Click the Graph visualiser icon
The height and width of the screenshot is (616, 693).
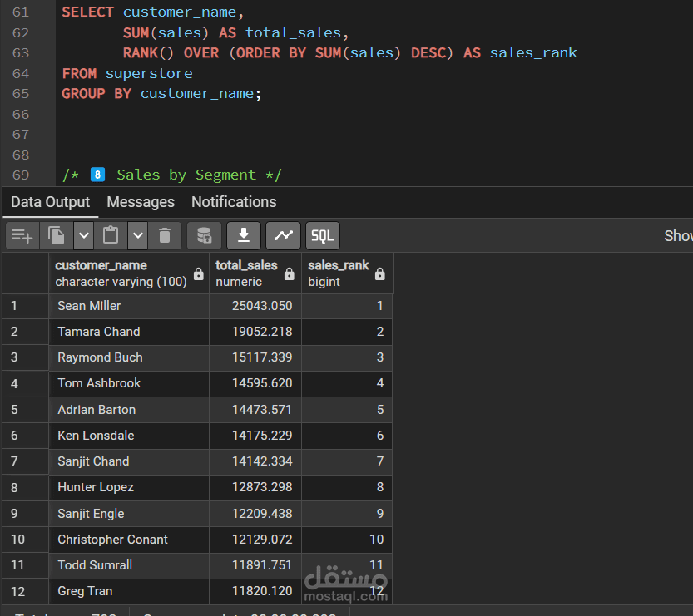point(284,236)
